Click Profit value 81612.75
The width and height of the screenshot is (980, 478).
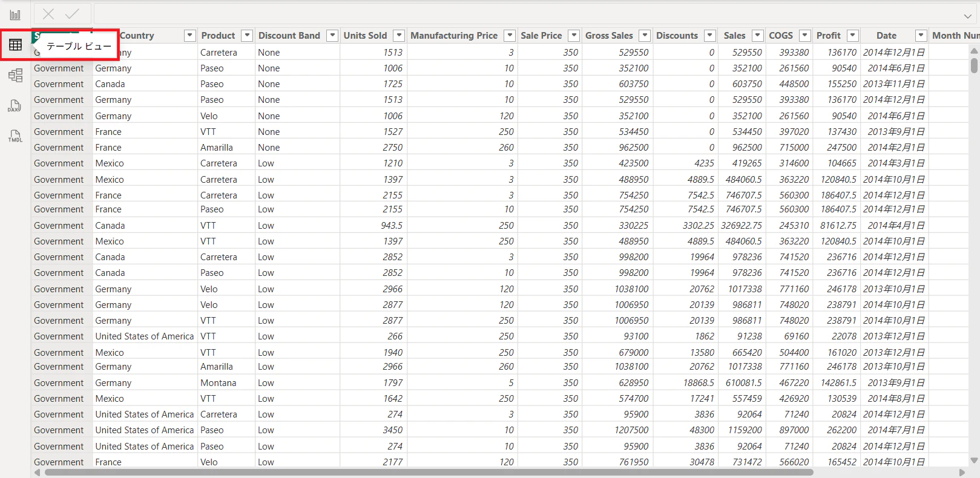click(x=838, y=226)
